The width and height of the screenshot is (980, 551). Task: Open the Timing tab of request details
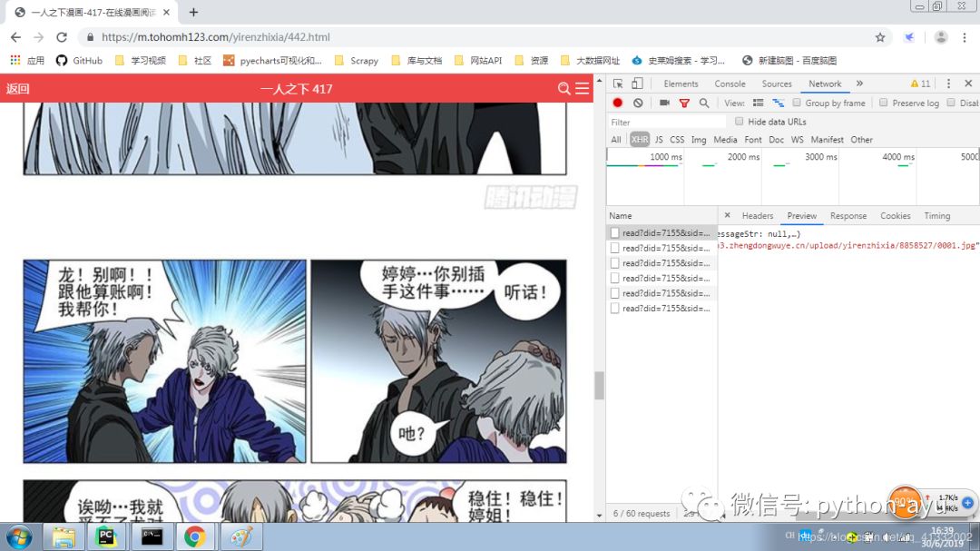click(936, 216)
